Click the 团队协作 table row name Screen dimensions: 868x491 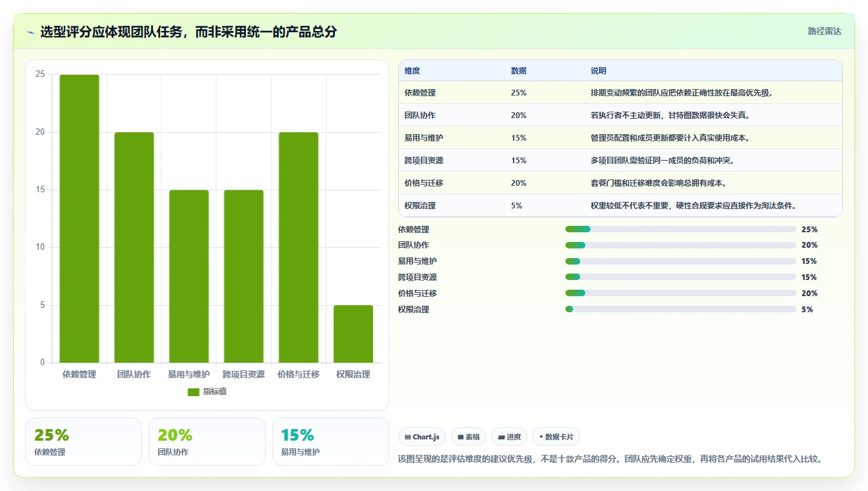(420, 115)
